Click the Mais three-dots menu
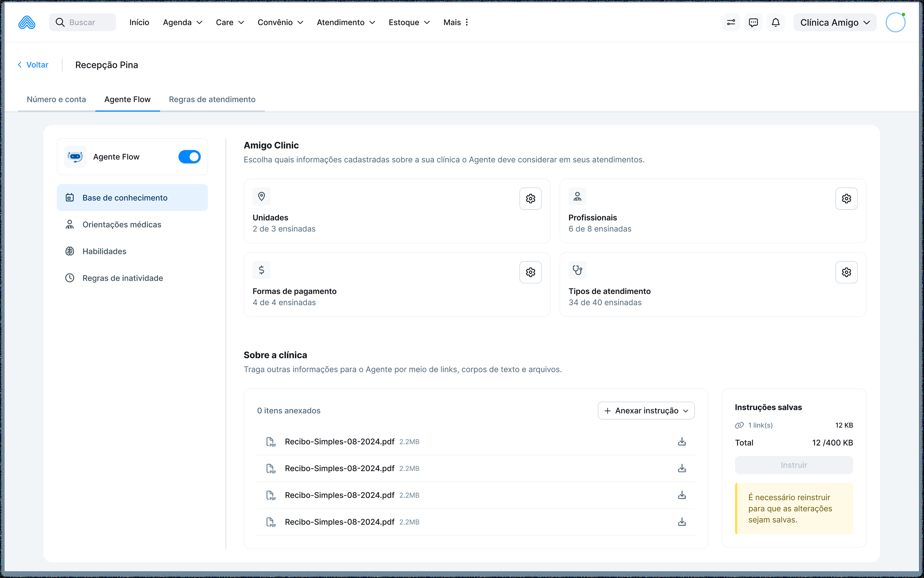Image resolution: width=924 pixels, height=578 pixels. pos(456,22)
